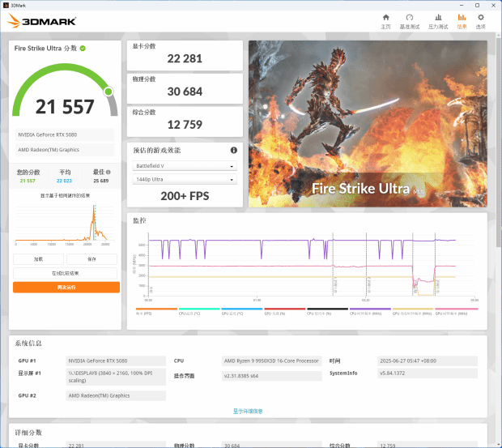This screenshot has height=448, width=502.
Task: Click the 系统信息 section heading
Action: (28, 343)
